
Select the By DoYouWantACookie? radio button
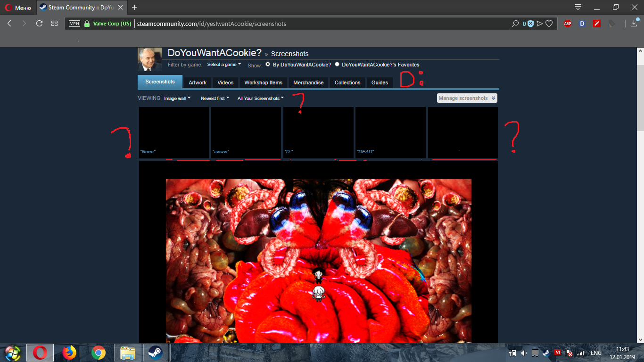point(268,64)
